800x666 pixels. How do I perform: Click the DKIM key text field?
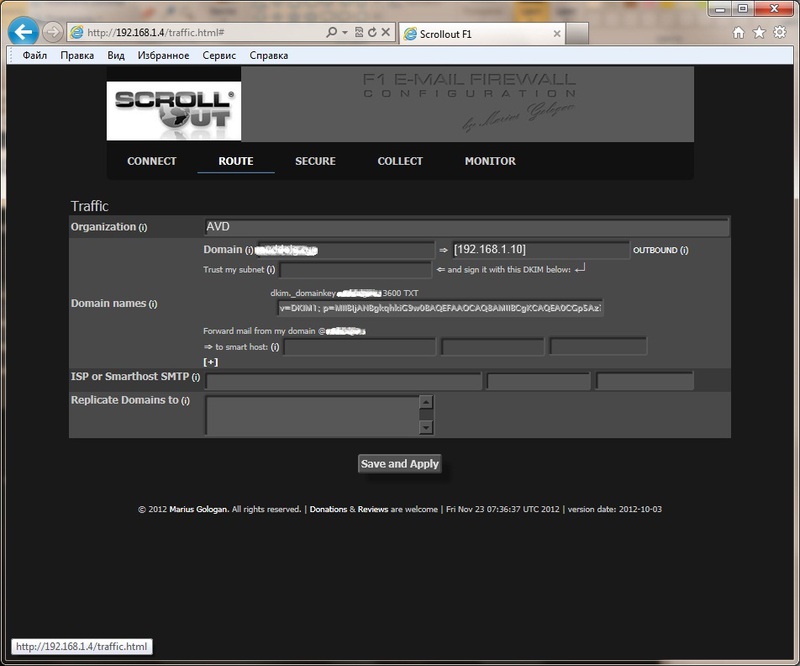click(440, 308)
